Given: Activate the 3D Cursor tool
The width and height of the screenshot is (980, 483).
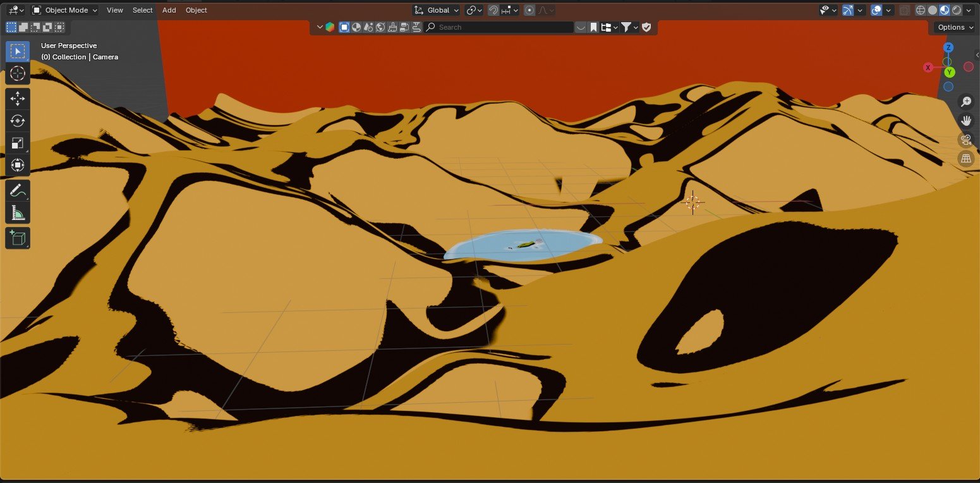Looking at the screenshot, I should [x=18, y=73].
